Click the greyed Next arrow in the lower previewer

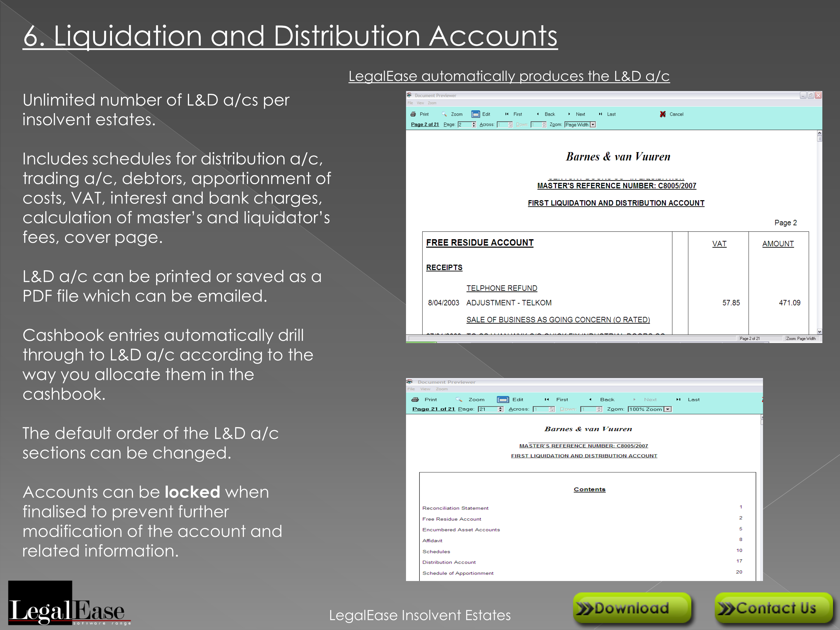tap(634, 400)
